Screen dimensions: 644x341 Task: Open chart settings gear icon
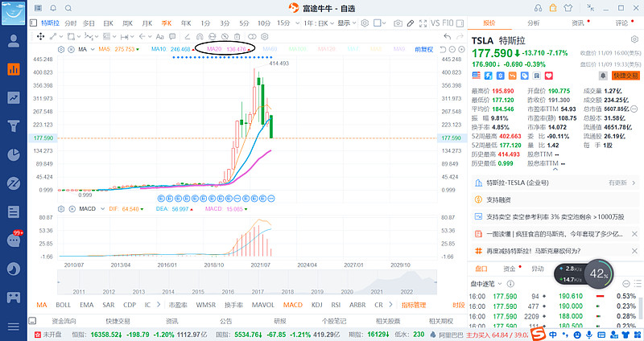[x=365, y=23]
